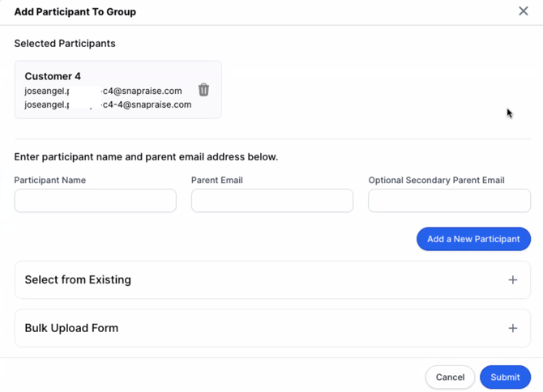Screen dimensions: 543x392
Task: Click the plus icon beside Select from Existing
Action: point(512,280)
